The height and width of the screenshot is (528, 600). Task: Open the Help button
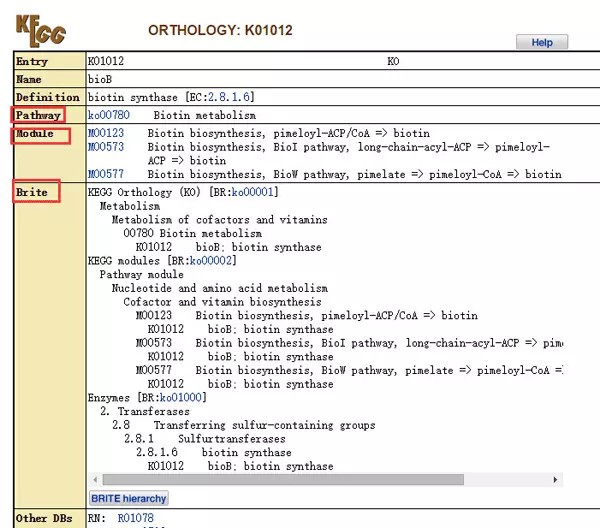pos(542,42)
